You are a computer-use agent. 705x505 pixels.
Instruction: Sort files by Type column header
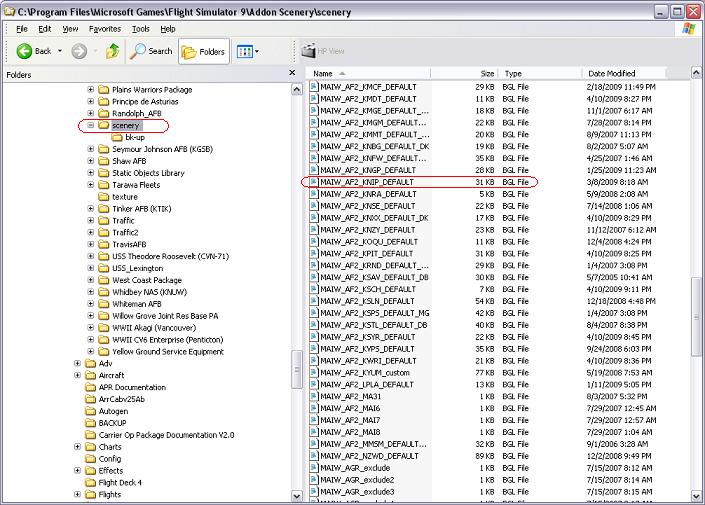[x=540, y=73]
